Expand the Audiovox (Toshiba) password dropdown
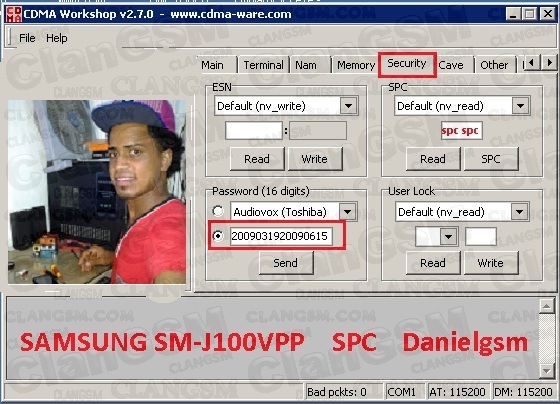Viewport: 560px width, 404px height. click(348, 212)
